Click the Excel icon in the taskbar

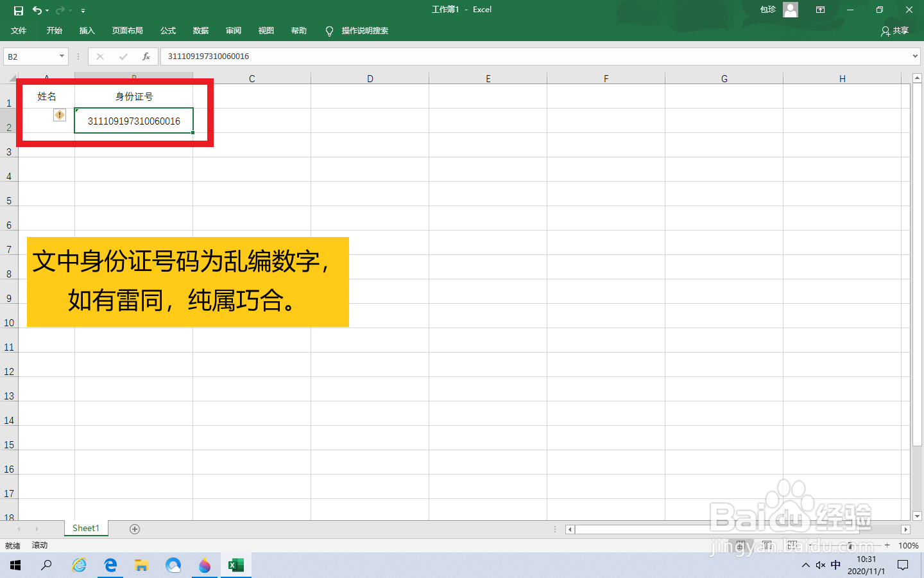235,565
